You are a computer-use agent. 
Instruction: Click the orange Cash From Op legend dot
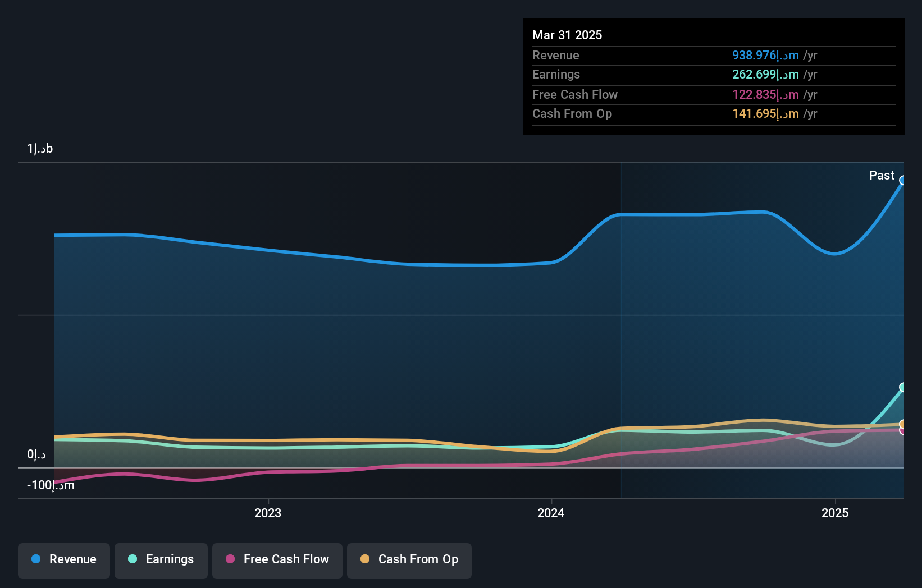pyautogui.click(x=365, y=559)
